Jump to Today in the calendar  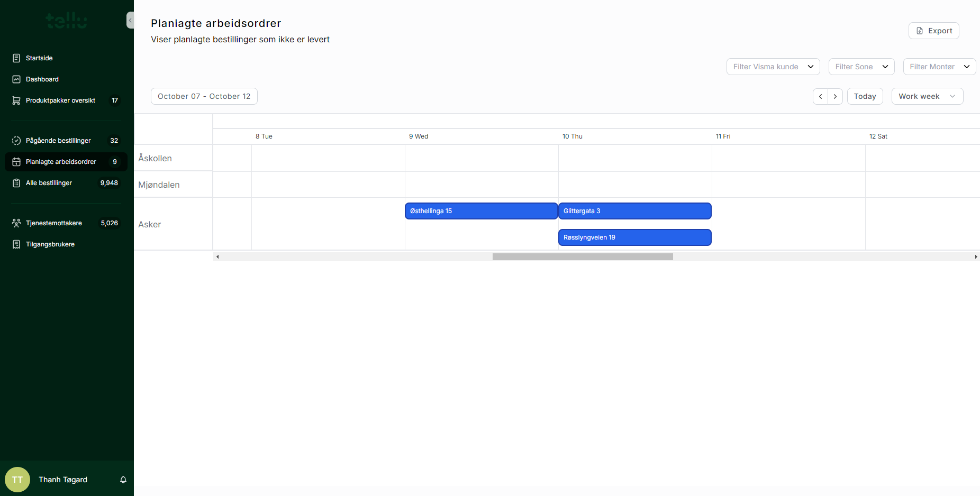coord(865,96)
